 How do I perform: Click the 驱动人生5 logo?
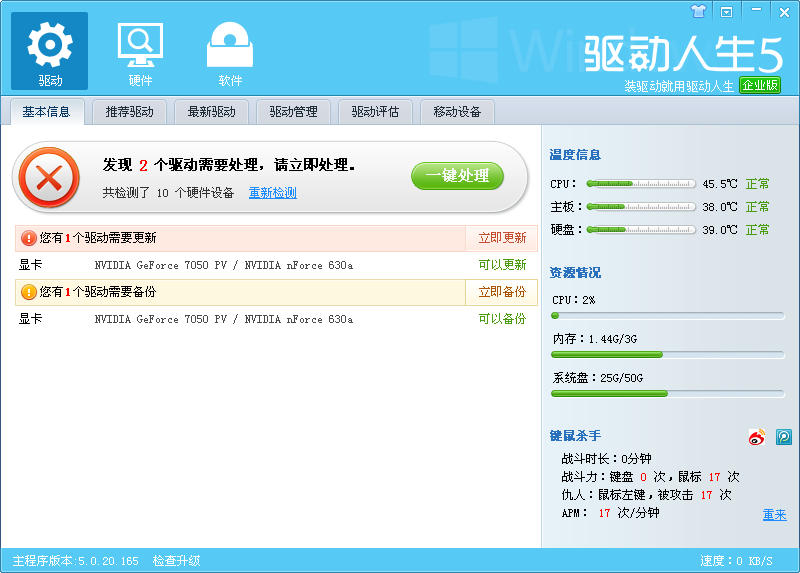(683, 53)
